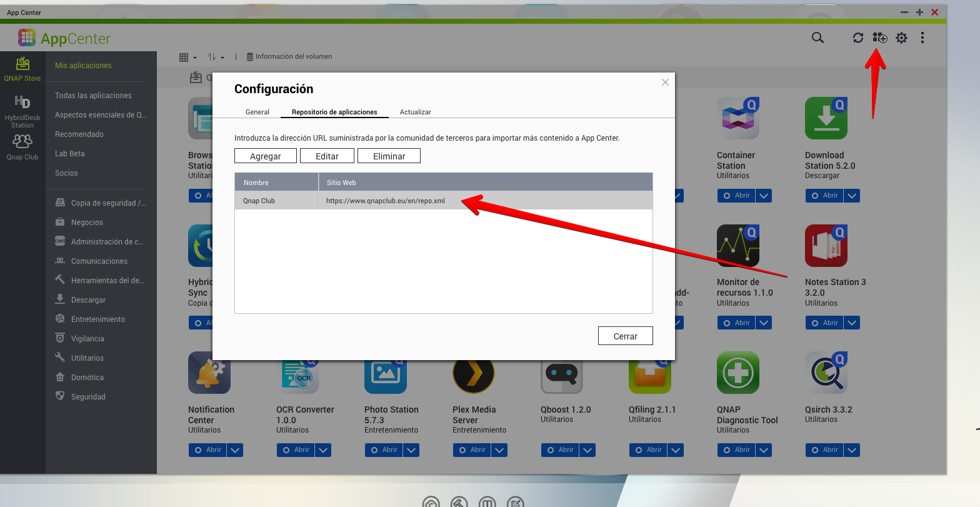The height and width of the screenshot is (507, 980).
Task: Switch to the Actualizar tab
Action: (416, 112)
